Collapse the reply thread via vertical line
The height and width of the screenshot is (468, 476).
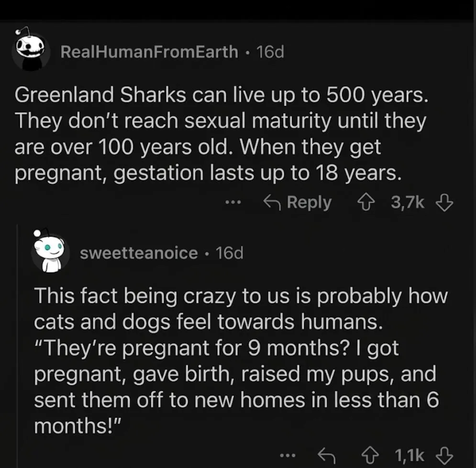click(17, 346)
